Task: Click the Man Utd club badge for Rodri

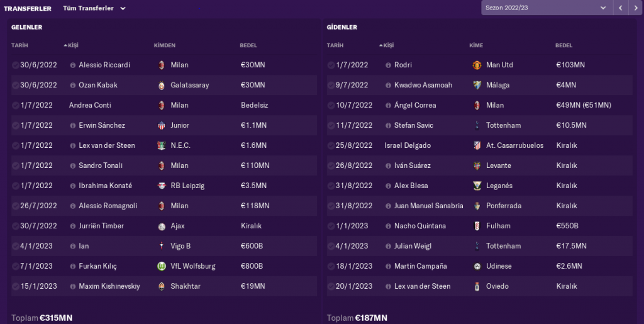Action: [477, 65]
